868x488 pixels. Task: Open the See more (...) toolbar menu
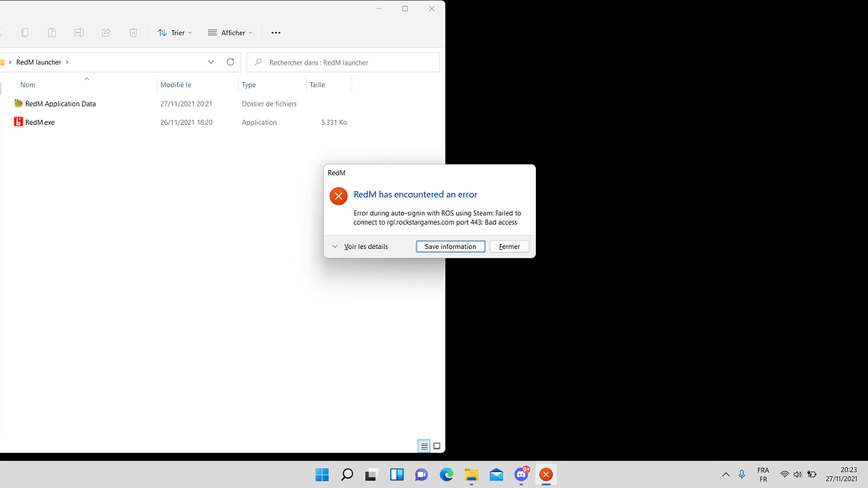tap(275, 32)
